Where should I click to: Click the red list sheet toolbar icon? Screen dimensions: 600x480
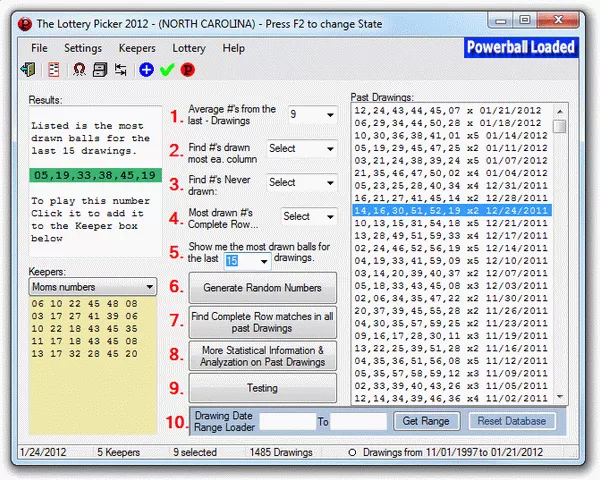(x=54, y=69)
